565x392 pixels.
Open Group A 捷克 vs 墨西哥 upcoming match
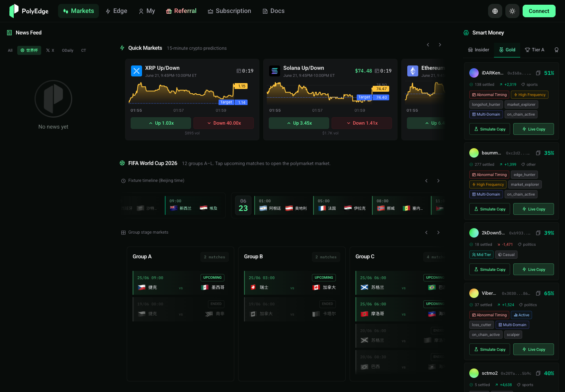tap(180, 283)
